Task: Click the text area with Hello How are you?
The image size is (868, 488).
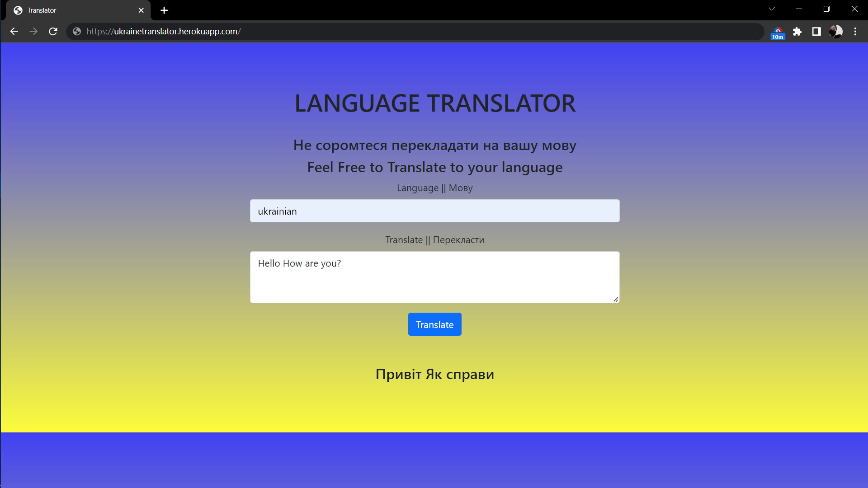Action: click(x=434, y=277)
